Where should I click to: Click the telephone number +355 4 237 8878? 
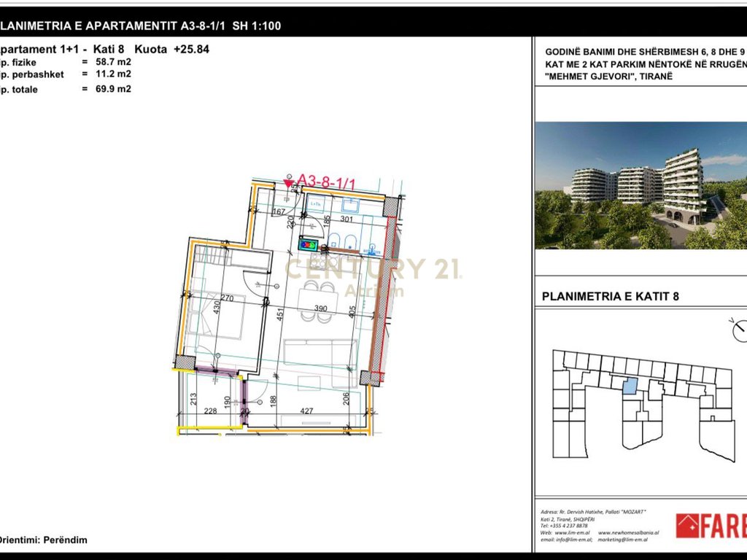coord(569,526)
